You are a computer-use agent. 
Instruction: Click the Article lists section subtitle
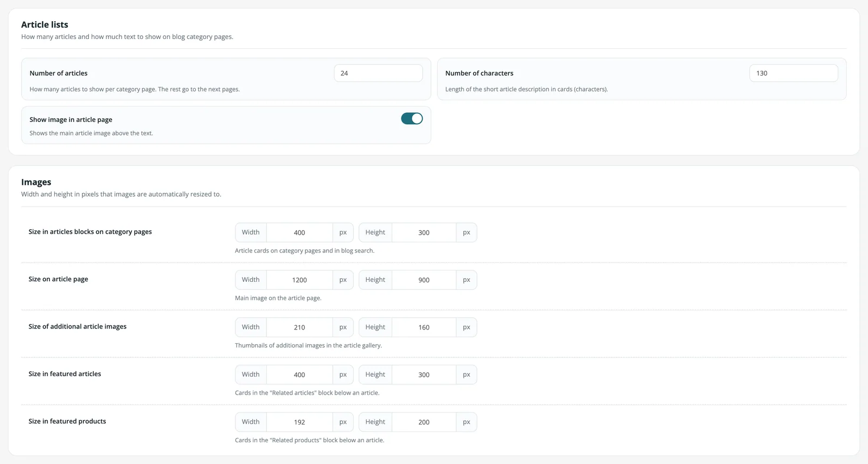pos(127,37)
